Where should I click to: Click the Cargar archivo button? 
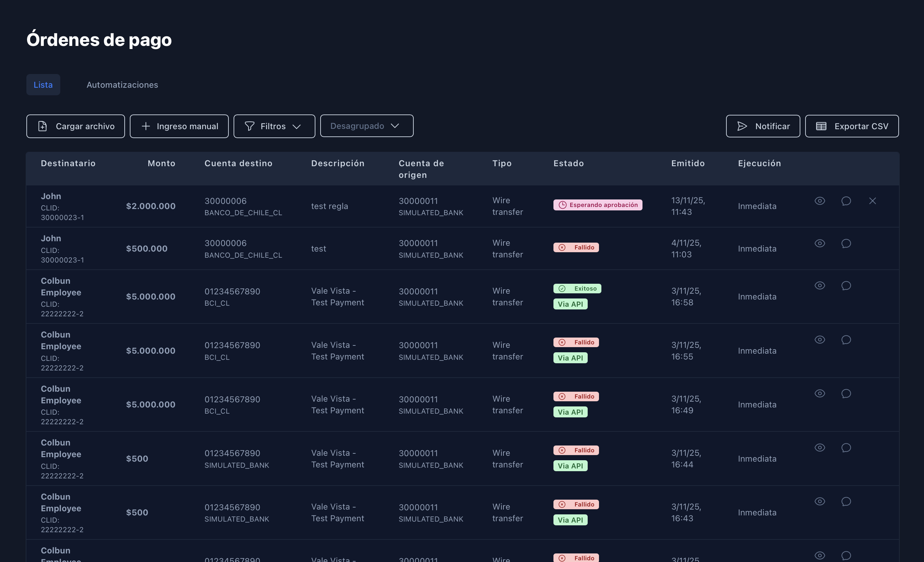(75, 126)
